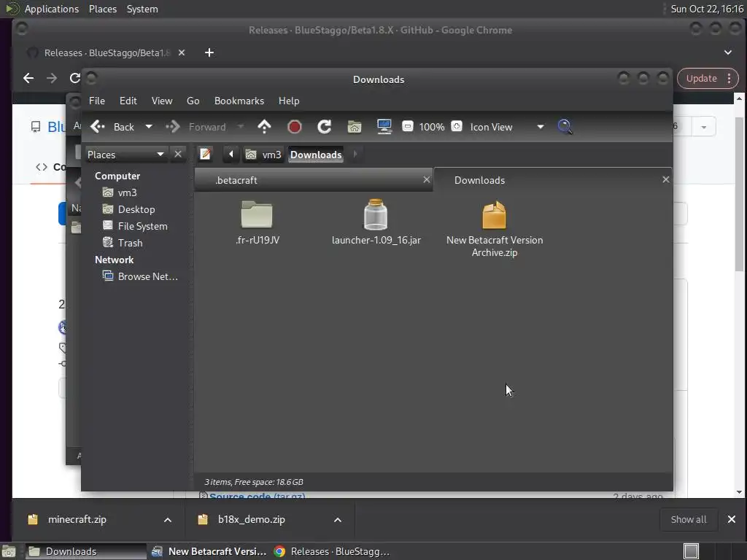
Task: Click the workspace switcher square
Action: click(691, 551)
